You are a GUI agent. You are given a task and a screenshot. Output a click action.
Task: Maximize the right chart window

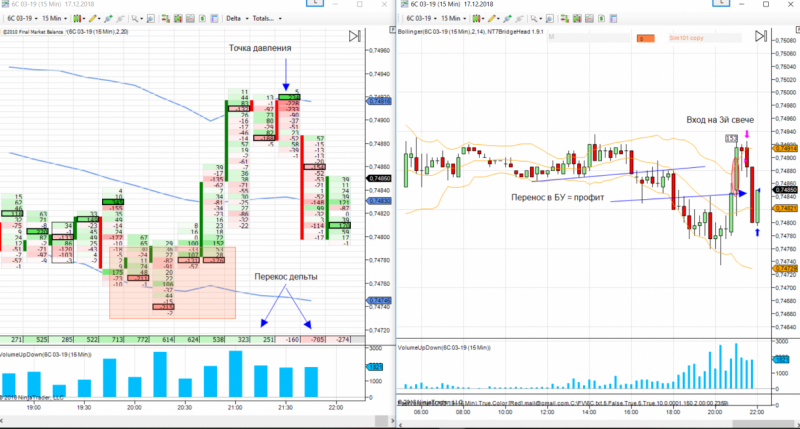point(766,4)
